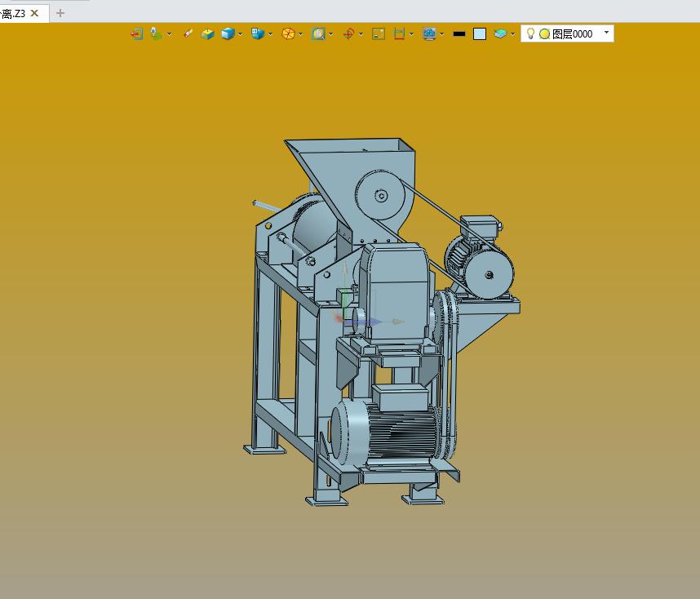Click the monitor display settings icon
This screenshot has width=700, height=599.
pos(429,34)
